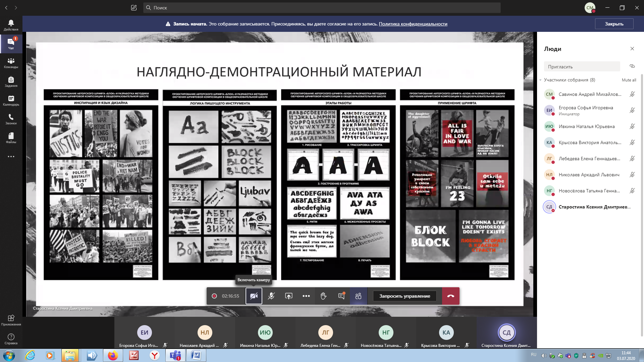Click Request control (Запросить управление)

click(405, 296)
